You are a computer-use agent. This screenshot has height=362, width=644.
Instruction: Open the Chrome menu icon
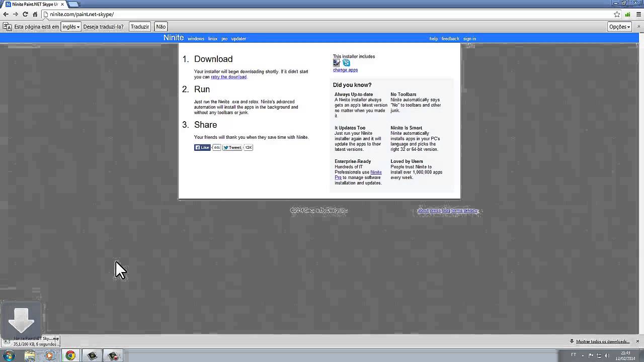(637, 14)
